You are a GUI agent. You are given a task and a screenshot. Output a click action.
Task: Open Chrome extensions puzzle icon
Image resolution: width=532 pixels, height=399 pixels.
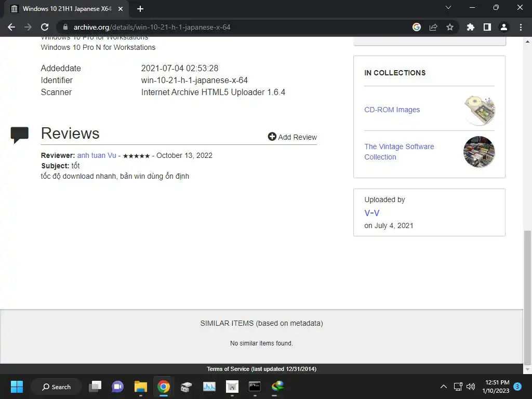click(x=471, y=27)
